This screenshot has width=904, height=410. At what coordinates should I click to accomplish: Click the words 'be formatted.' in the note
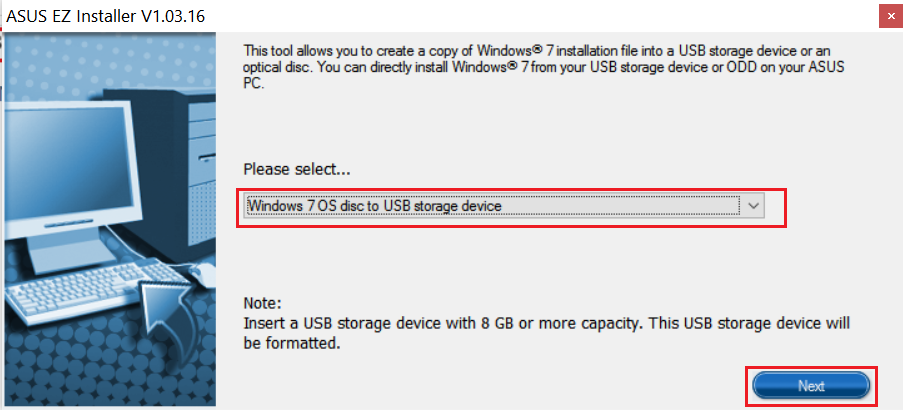289,344
